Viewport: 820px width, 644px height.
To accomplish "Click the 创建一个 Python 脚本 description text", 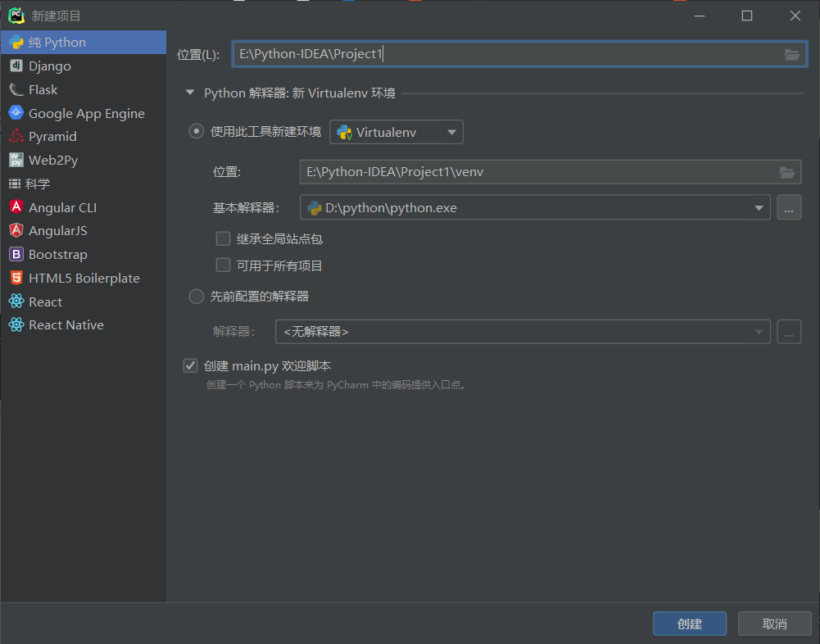I will click(x=336, y=385).
